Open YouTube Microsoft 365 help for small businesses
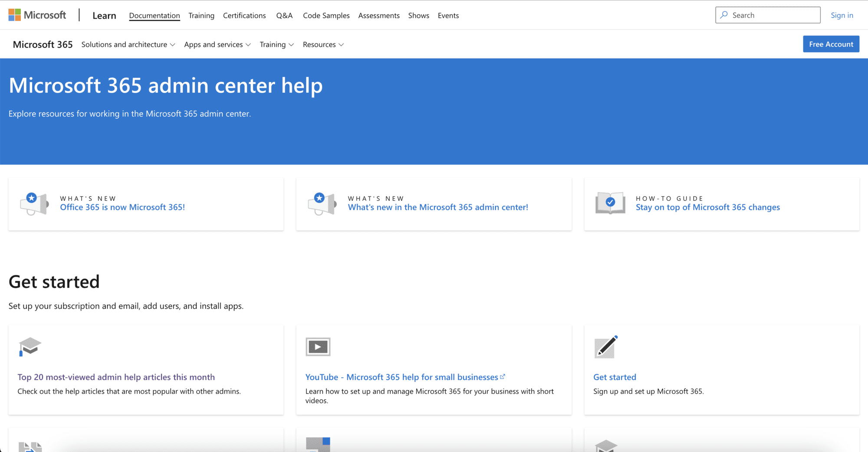 coord(401,377)
